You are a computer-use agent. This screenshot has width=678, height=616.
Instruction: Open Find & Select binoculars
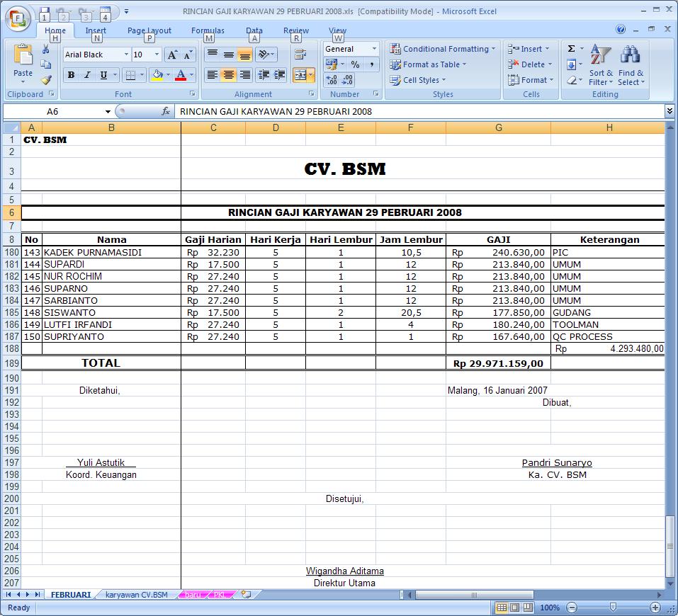pyautogui.click(x=631, y=65)
